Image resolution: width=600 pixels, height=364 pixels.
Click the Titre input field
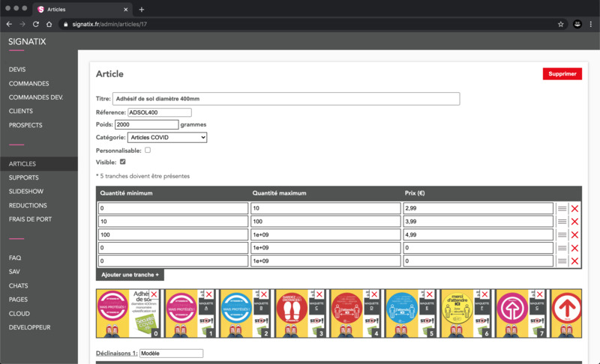pyautogui.click(x=285, y=99)
